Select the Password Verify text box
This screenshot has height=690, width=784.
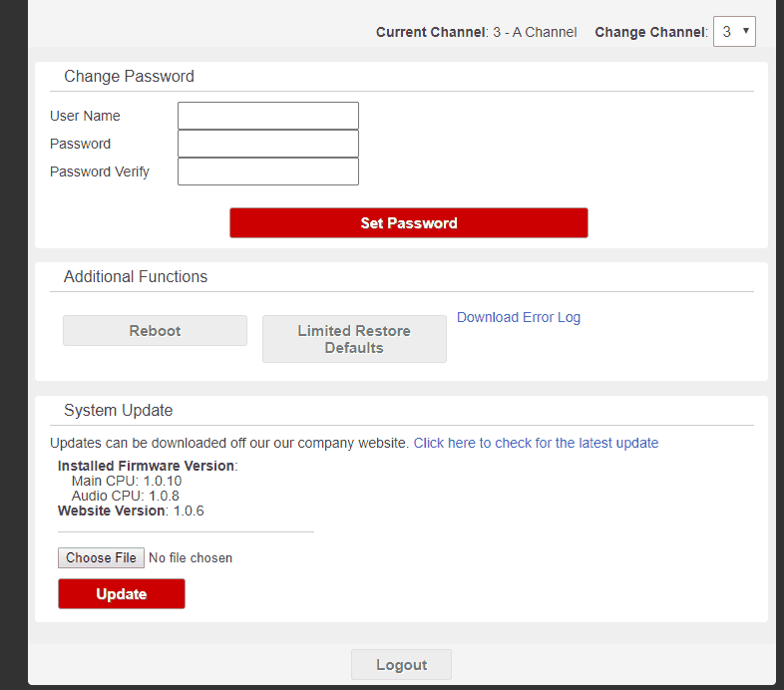(x=267, y=172)
